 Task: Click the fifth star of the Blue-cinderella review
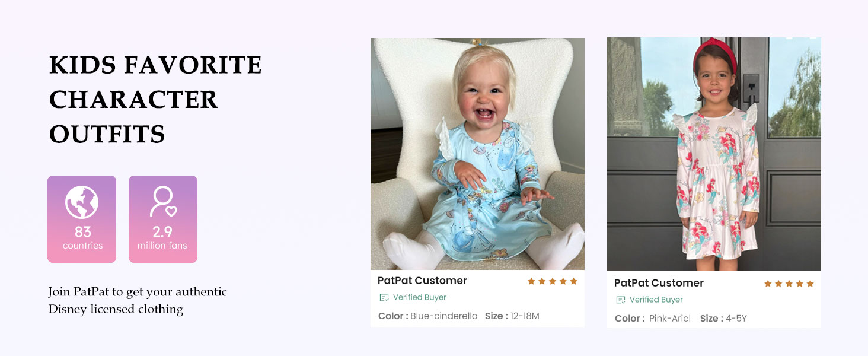click(x=573, y=281)
